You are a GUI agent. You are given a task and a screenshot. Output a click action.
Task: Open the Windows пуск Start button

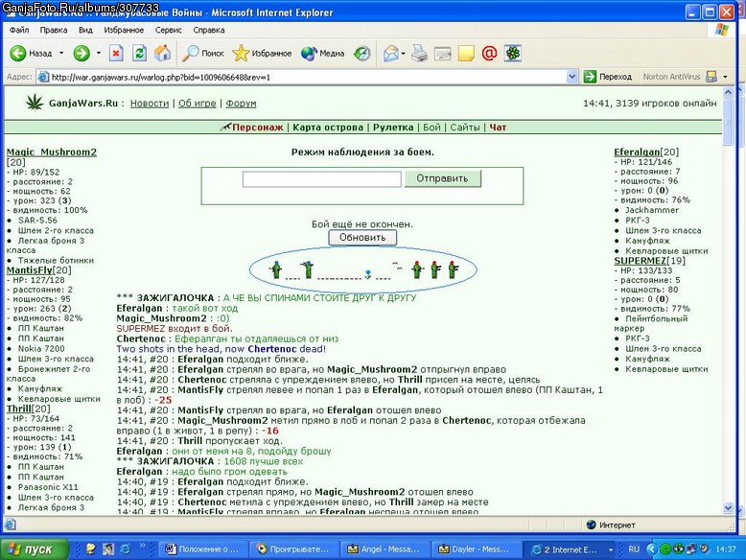click(35, 549)
